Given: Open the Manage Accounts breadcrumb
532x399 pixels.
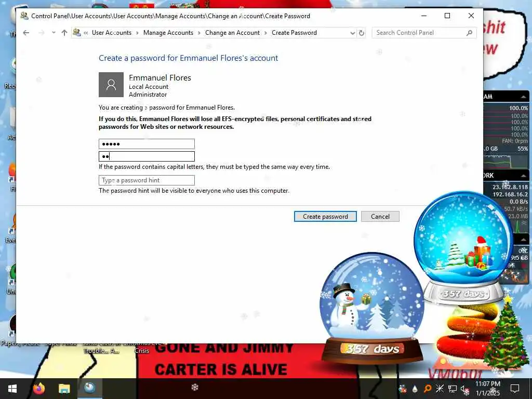Looking at the screenshot, I should point(168,33).
